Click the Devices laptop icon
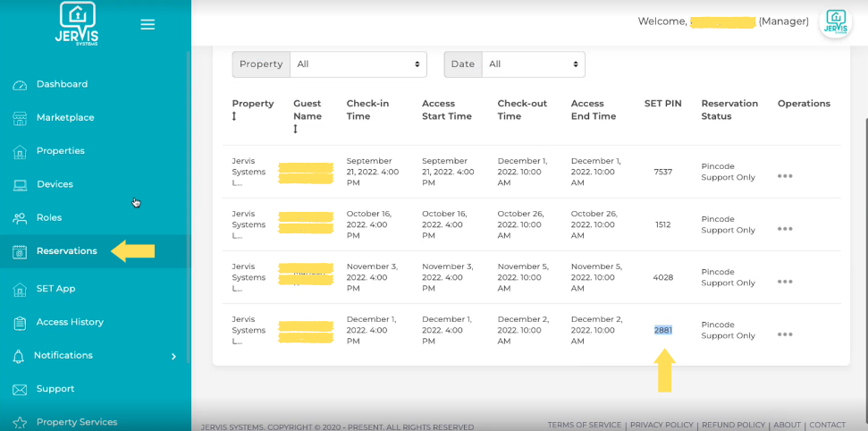This screenshot has width=868, height=431. coord(20,185)
